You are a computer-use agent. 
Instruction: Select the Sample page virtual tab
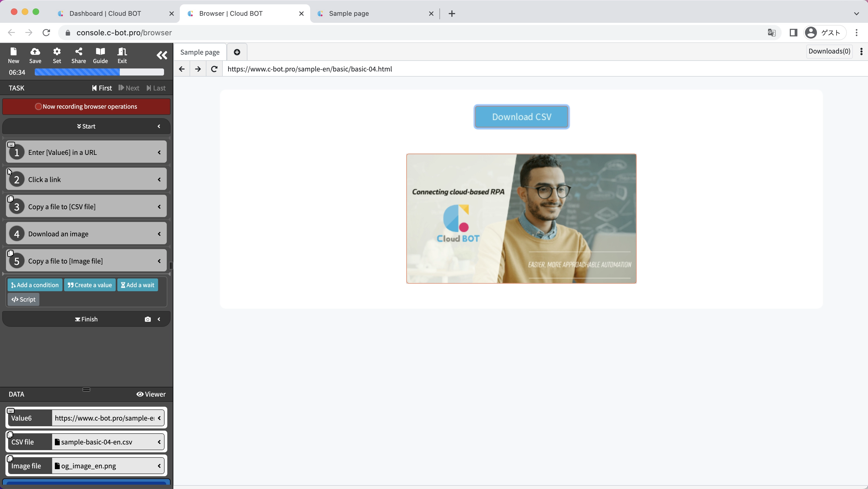[200, 52]
